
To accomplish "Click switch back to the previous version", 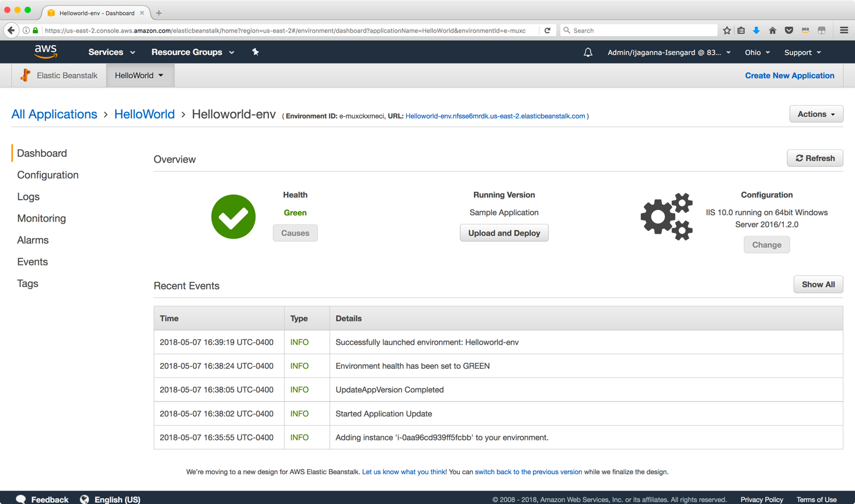I will [528, 472].
